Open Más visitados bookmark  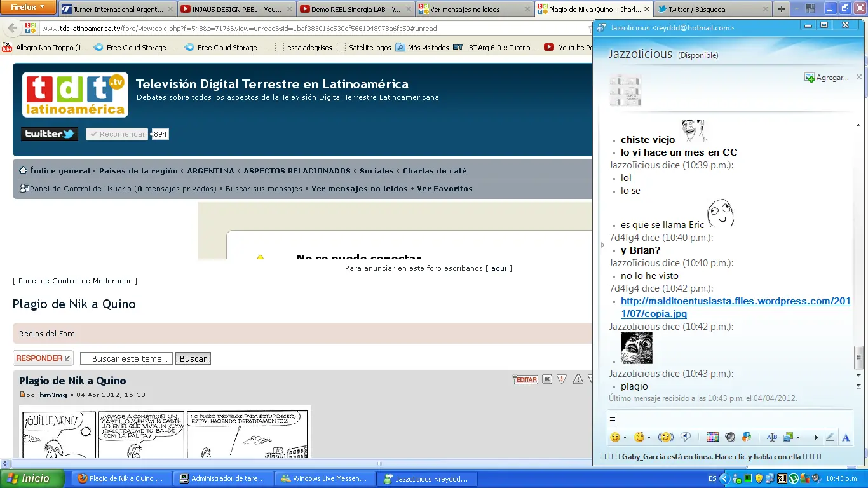(x=422, y=48)
